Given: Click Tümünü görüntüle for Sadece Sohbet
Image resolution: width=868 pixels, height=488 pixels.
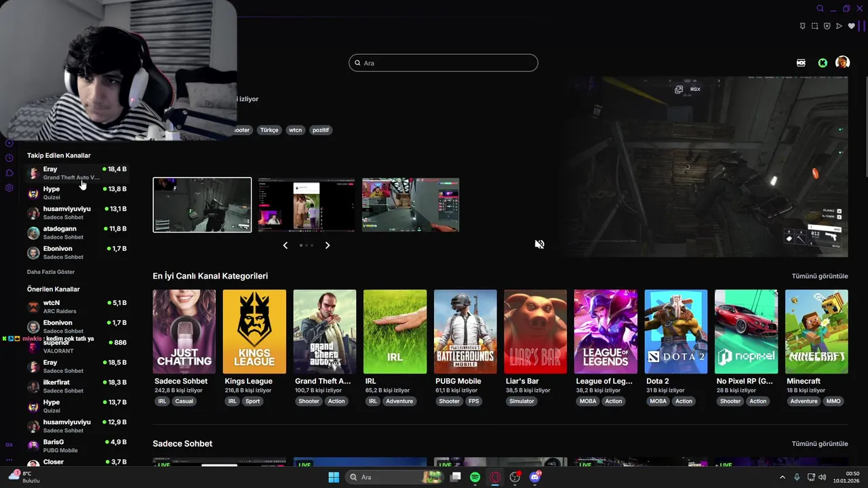Looking at the screenshot, I should pos(820,444).
